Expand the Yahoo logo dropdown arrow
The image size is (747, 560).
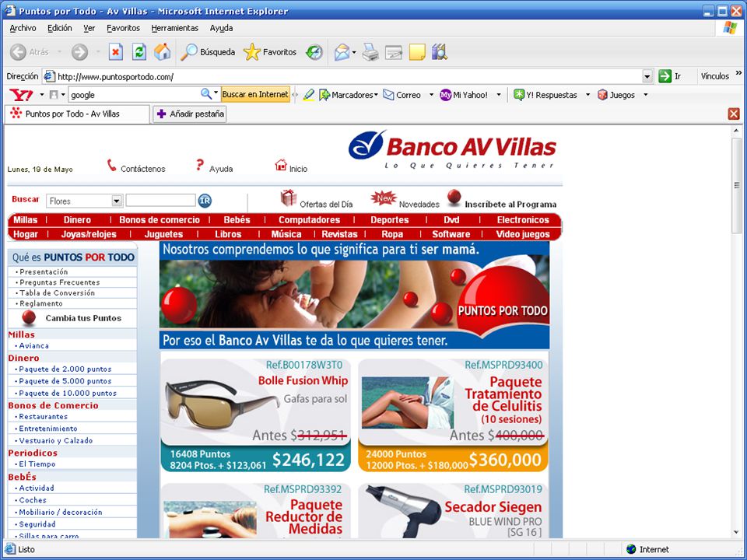pyautogui.click(x=41, y=95)
